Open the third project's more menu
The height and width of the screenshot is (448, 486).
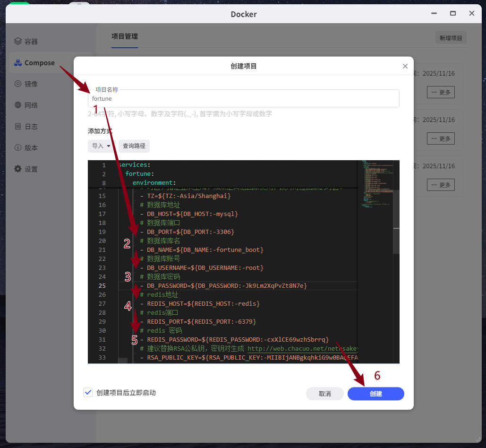click(441, 185)
